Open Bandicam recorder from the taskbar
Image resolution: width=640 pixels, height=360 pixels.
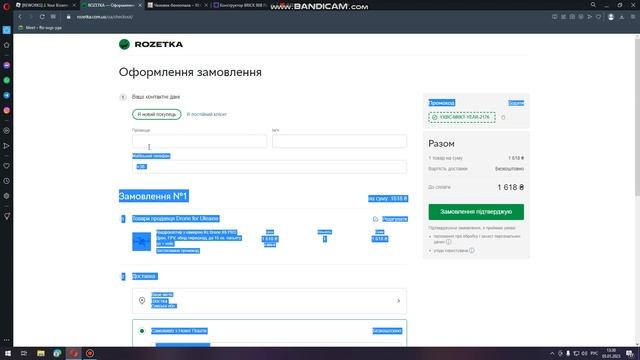[90, 353]
